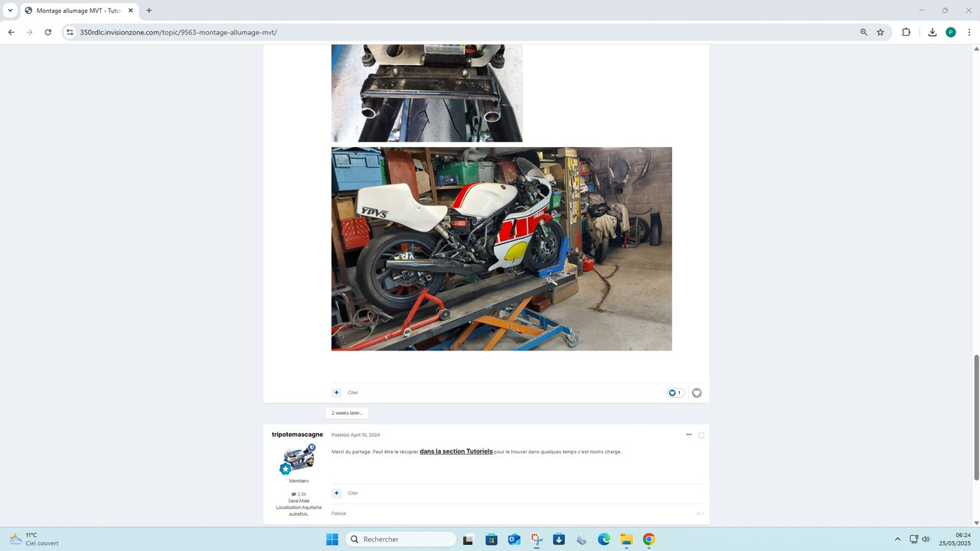Open Task View from the taskbar

pos(469,540)
